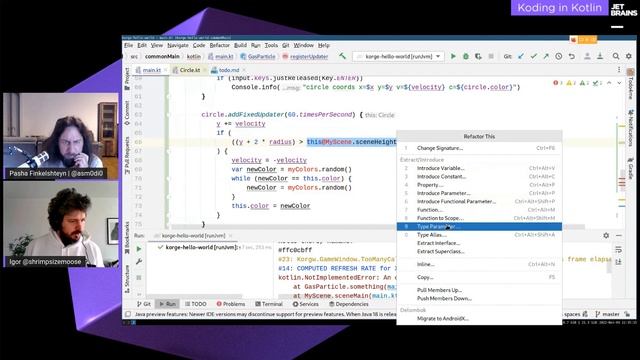The image size is (640, 360).
Task: Click the Debug bug icon in toolbar
Action: [465, 56]
